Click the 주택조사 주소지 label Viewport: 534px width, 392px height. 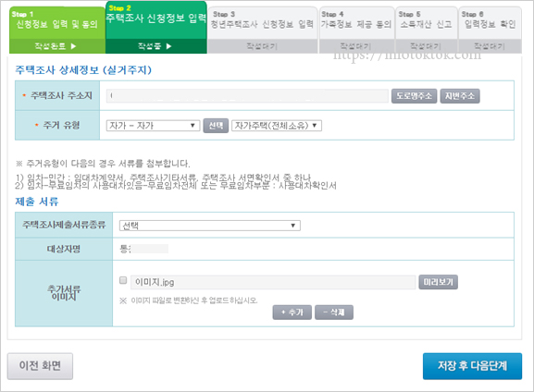coord(61,95)
